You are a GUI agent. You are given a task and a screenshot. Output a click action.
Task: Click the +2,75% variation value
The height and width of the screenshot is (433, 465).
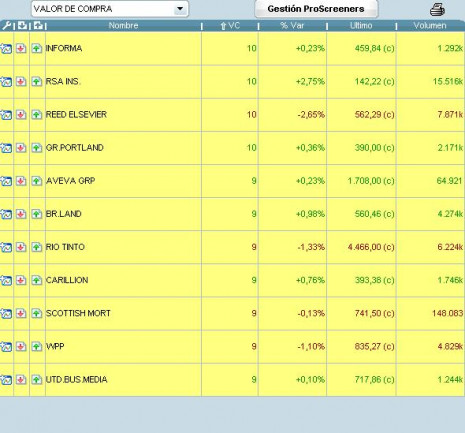click(310, 82)
